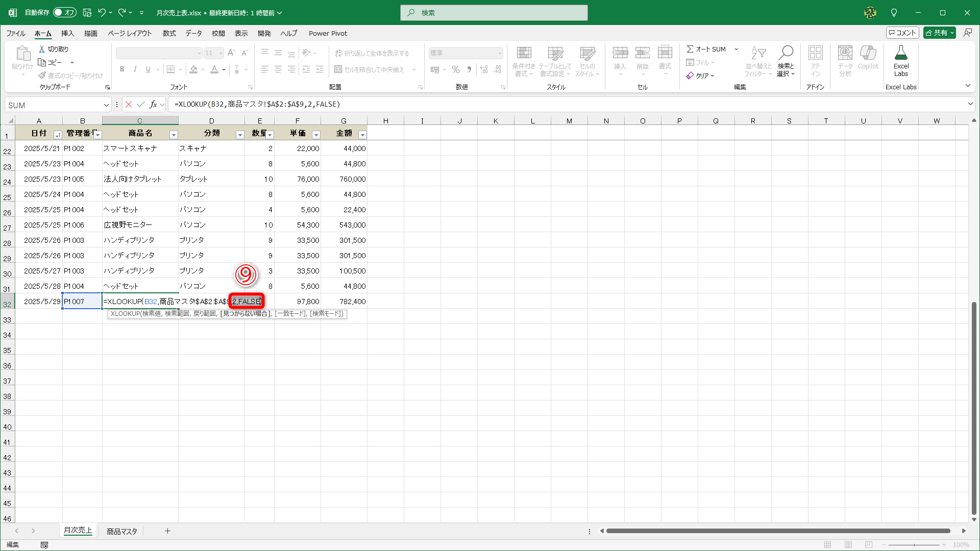The width and height of the screenshot is (980, 551).
Task: Click the zoom slider in status bar
Action: pyautogui.click(x=914, y=545)
